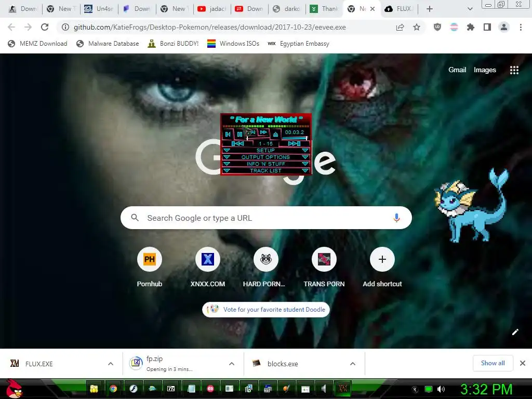This screenshot has height=399, width=532.
Task: Click the Add shortcut button
Action: click(x=382, y=268)
